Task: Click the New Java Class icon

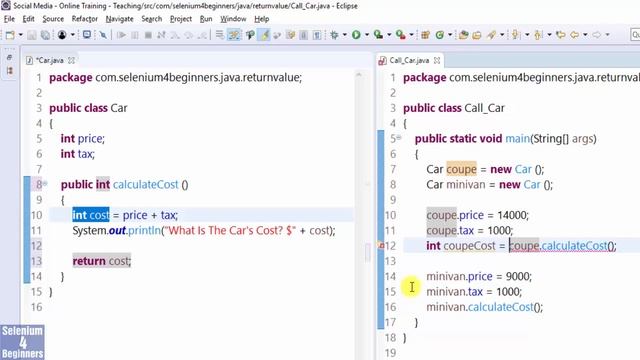Action: [x=440, y=35]
